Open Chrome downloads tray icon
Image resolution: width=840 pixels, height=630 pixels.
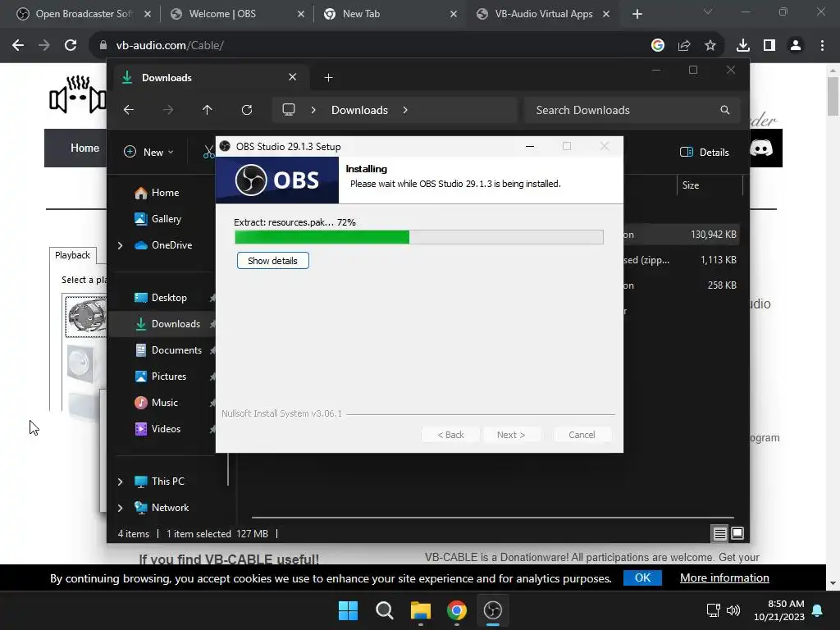[743, 46]
